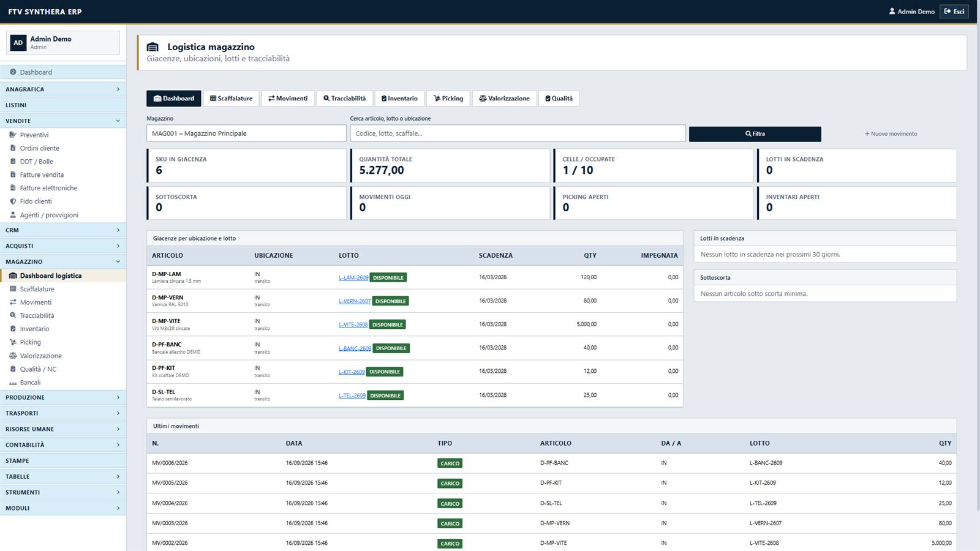
Task: Expand the CONTABILITÀ section
Action: 63,445
